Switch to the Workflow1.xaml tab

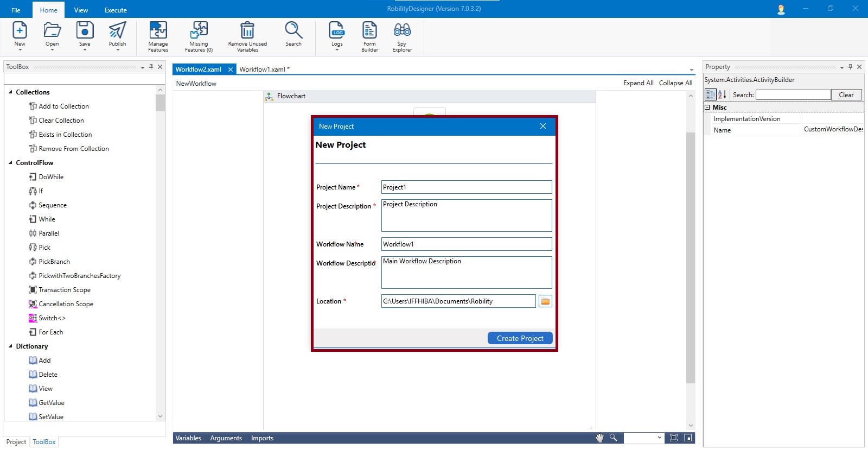coord(264,69)
